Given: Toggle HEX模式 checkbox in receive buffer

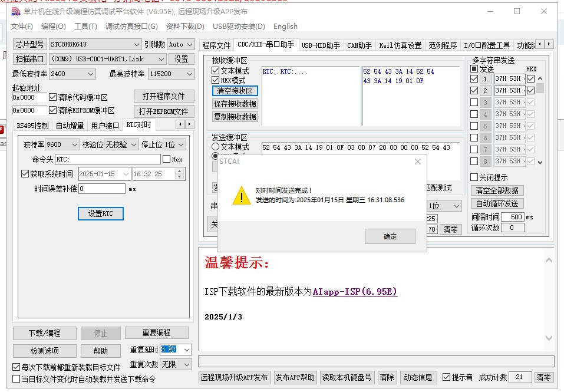Looking at the screenshot, I should click(x=216, y=80).
